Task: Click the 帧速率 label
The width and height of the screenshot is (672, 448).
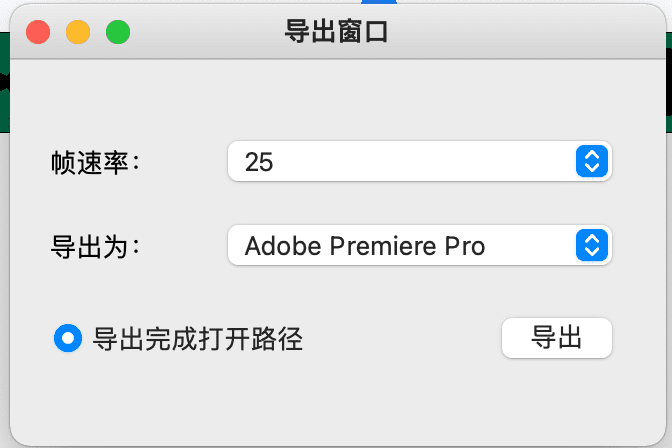Action: [x=96, y=162]
